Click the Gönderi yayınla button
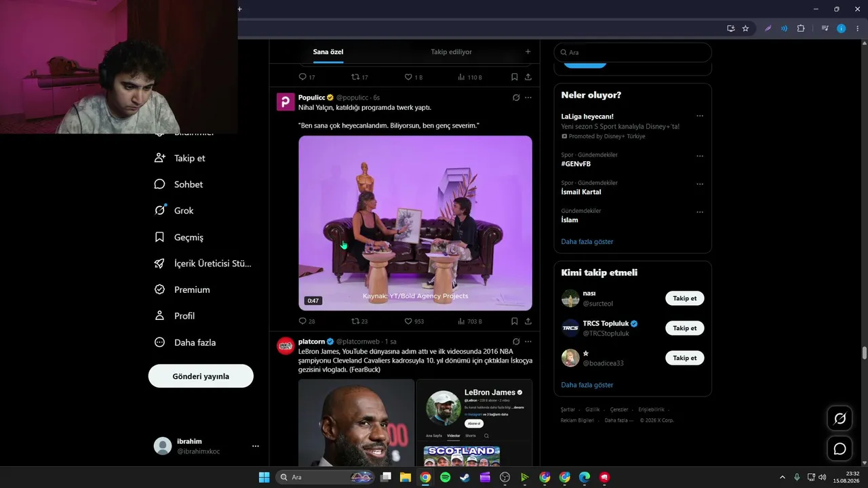The height and width of the screenshot is (488, 868). 201,376
